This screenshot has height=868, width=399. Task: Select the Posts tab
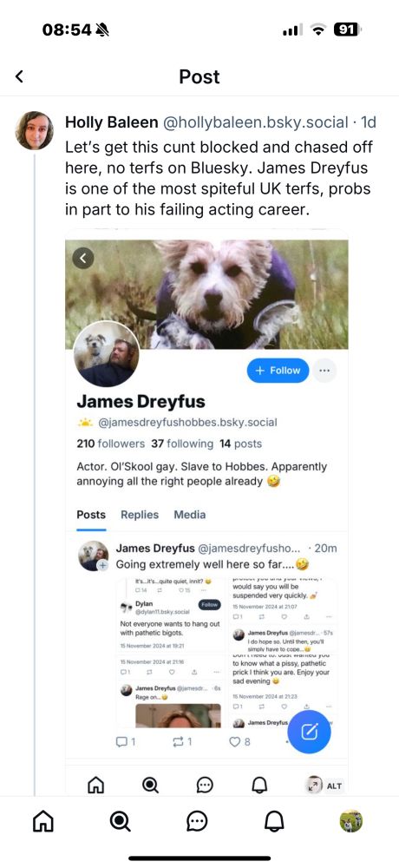click(x=91, y=515)
